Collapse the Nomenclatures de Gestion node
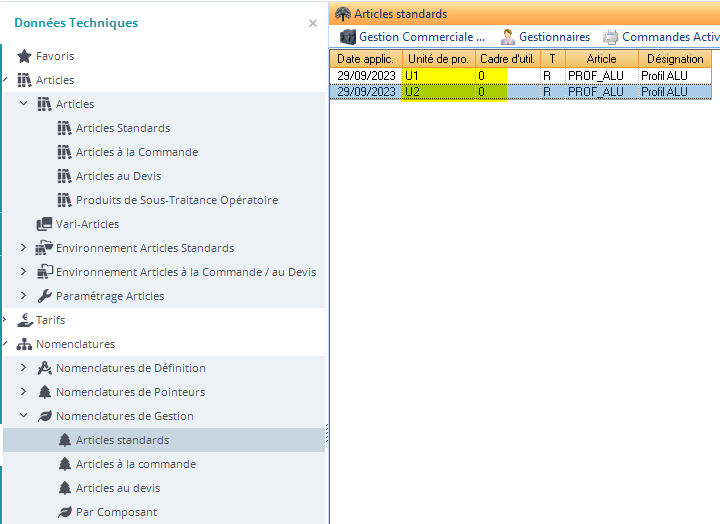 24,416
